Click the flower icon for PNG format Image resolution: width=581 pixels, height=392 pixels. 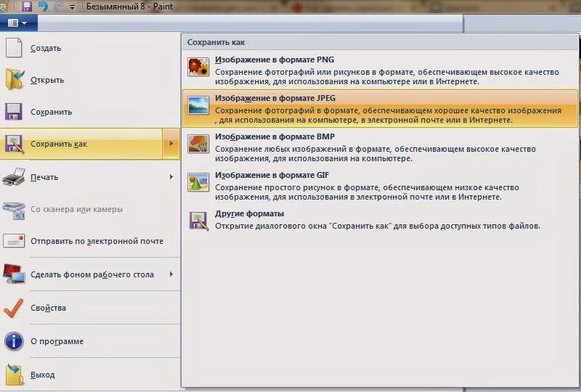click(198, 67)
